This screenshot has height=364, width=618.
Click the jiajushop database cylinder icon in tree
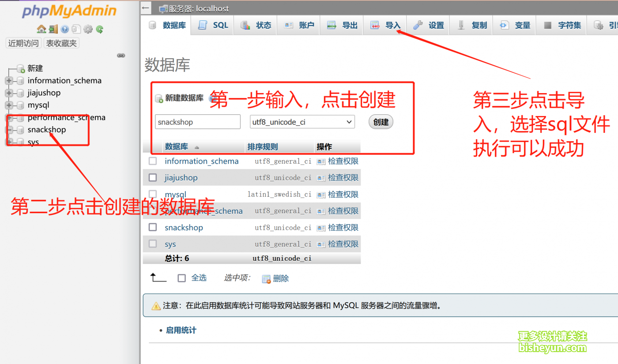(20, 93)
